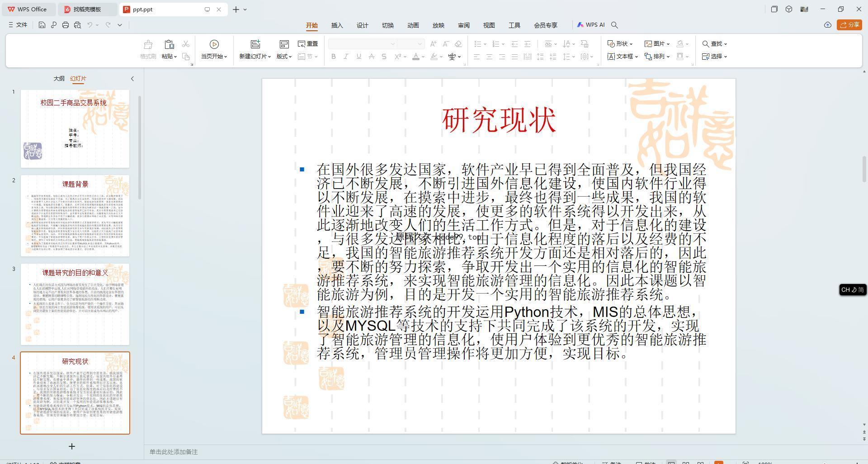Click decrease font size icon
The width and height of the screenshot is (868, 464).
[446, 44]
